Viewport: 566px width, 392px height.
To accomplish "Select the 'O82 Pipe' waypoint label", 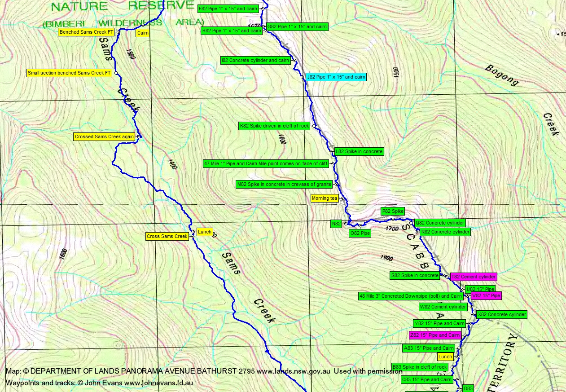I will tap(360, 233).
